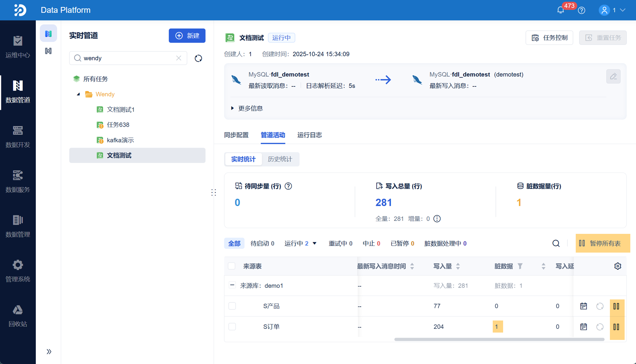The height and width of the screenshot is (364, 636).
Task: Open 数据开发 in the sidebar
Action: pyautogui.click(x=18, y=136)
